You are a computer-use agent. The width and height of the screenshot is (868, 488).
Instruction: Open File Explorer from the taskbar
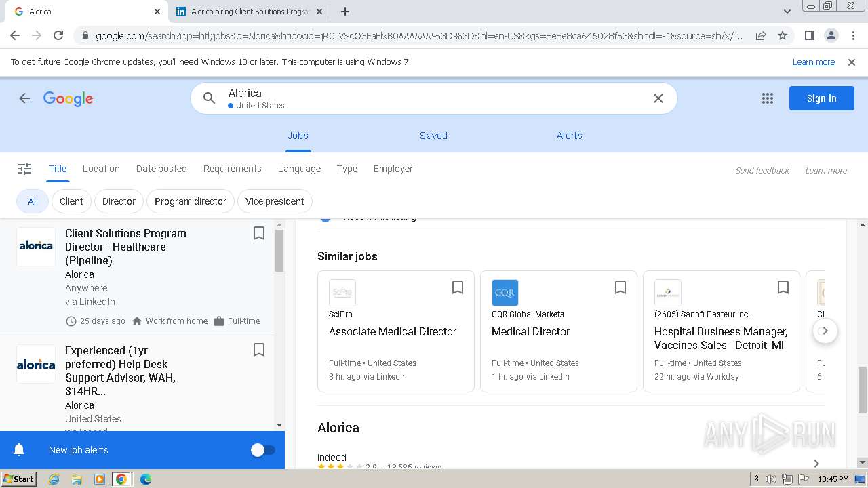tap(77, 479)
